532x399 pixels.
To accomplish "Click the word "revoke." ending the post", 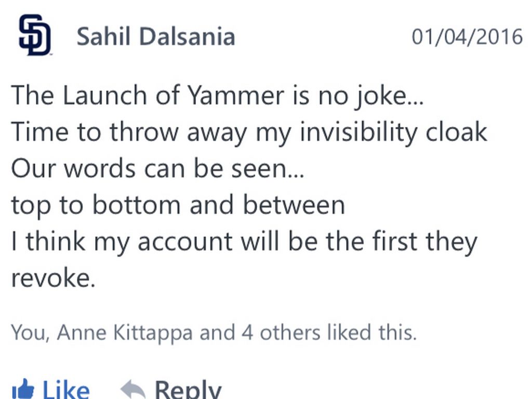I will click(53, 279).
